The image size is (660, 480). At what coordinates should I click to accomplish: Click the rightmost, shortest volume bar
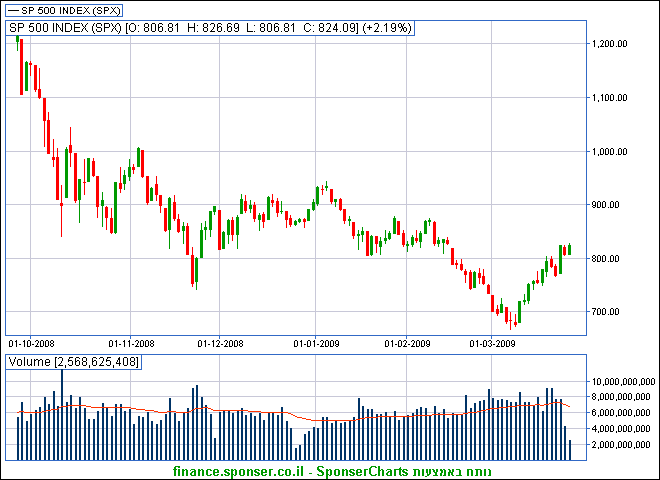tap(570, 450)
